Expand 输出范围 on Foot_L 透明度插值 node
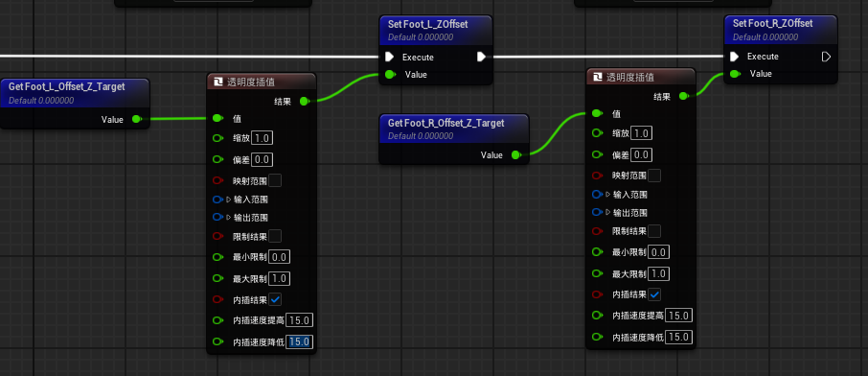 229,217
